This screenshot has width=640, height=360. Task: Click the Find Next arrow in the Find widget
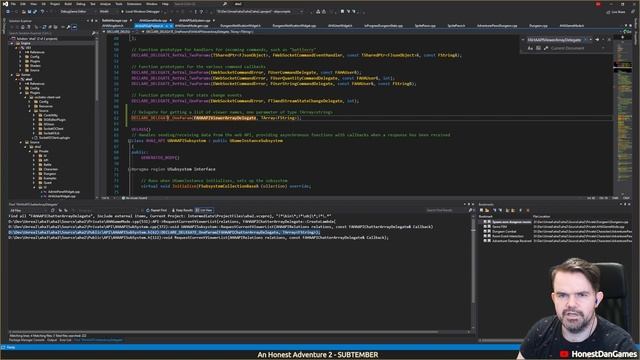597,40
